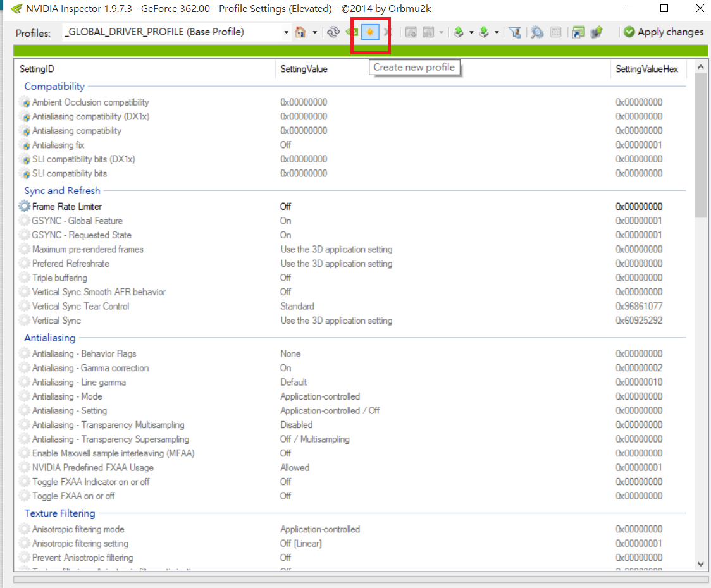Click the create shortcut window icon
Screen dimensions: 711x588
(x=578, y=32)
